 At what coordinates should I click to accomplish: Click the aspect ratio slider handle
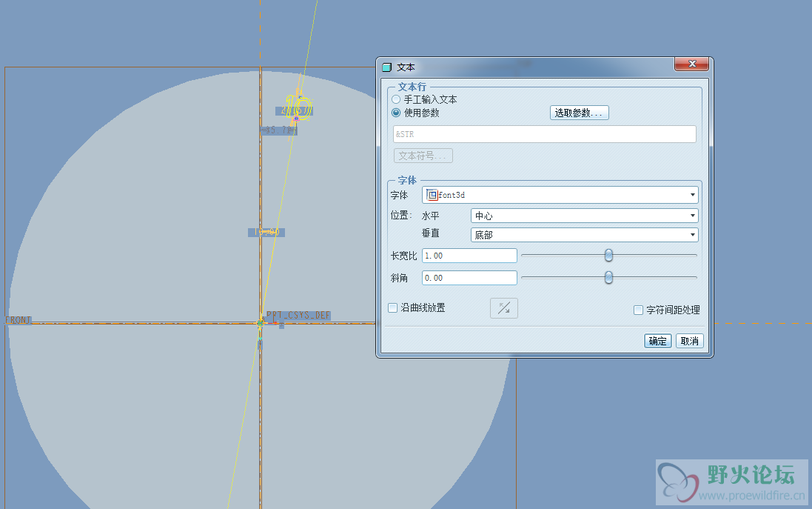(x=609, y=255)
